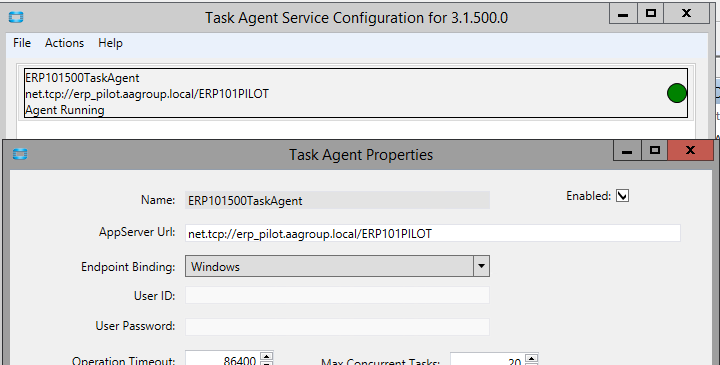Open the File menu
The width and height of the screenshot is (720, 365).
[22, 43]
